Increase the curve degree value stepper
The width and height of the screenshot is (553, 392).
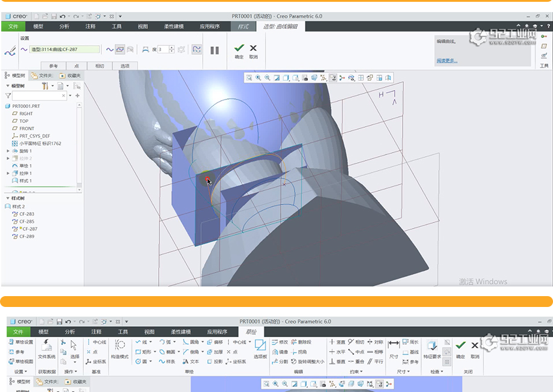pos(171,48)
